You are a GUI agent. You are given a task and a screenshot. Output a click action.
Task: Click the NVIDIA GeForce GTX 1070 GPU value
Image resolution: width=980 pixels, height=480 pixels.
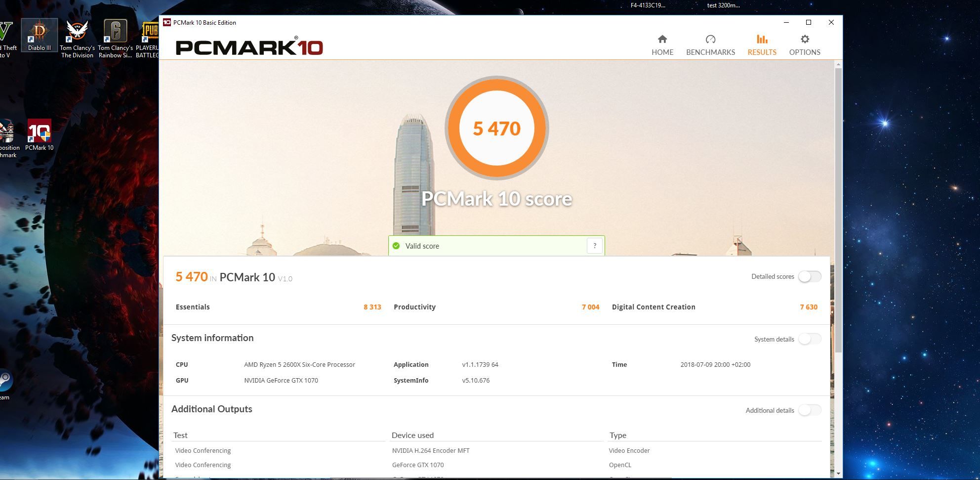[x=281, y=381]
